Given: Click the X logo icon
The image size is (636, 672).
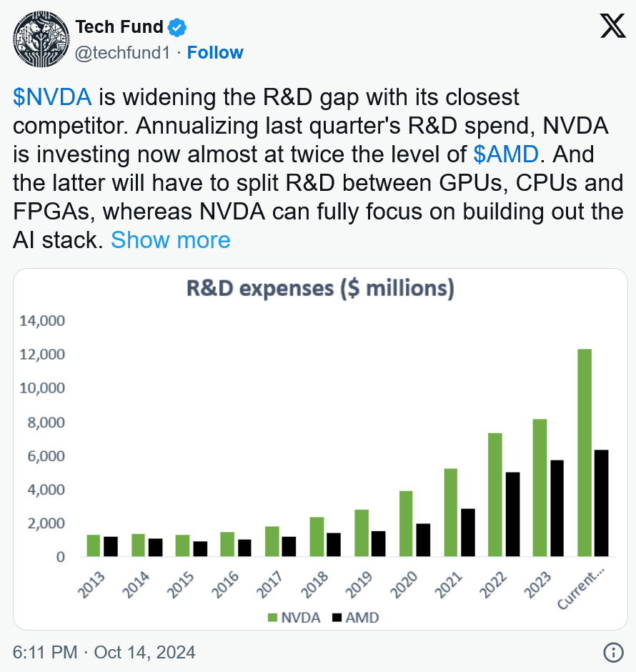Looking at the screenshot, I should [x=613, y=26].
